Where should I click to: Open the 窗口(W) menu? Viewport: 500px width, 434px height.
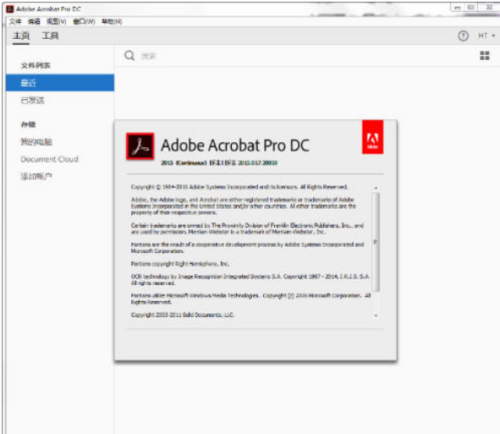click(x=84, y=22)
